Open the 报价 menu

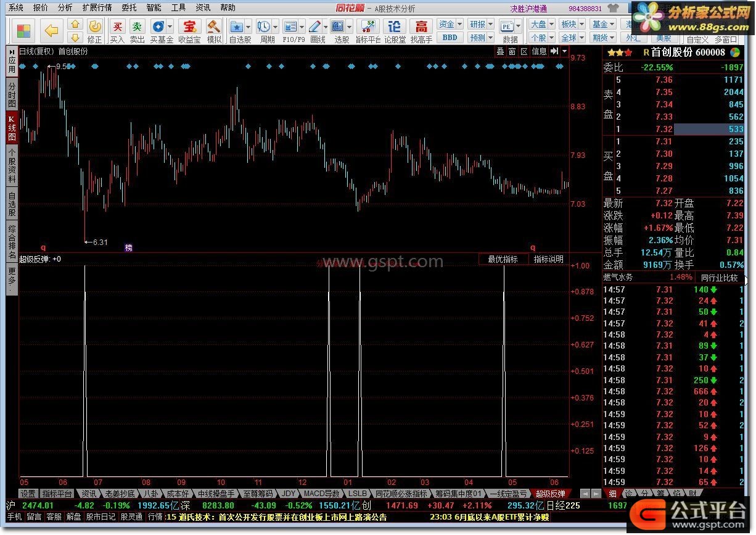point(41,8)
